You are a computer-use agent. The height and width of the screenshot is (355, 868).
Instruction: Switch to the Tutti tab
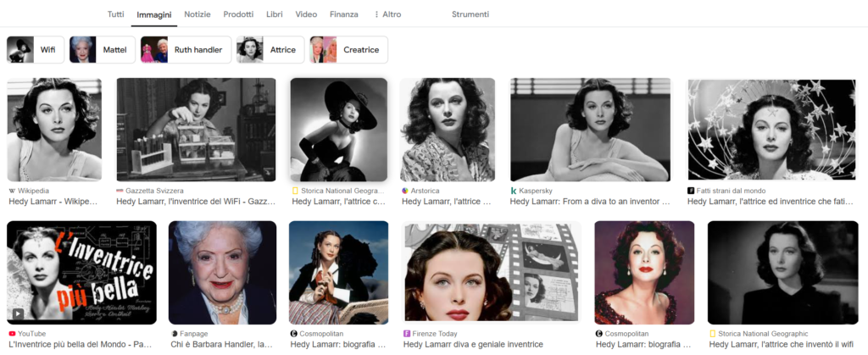coord(115,14)
